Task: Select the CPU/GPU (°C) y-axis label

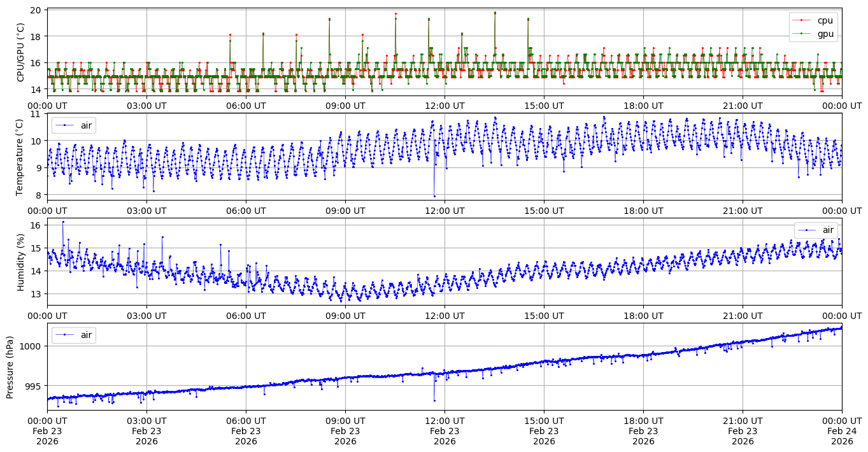Action: (20, 52)
